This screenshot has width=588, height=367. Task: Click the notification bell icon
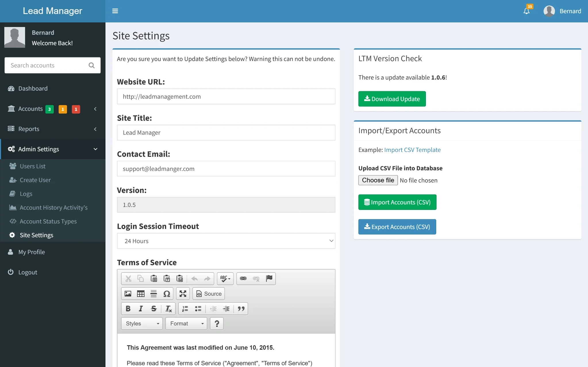pos(526,11)
